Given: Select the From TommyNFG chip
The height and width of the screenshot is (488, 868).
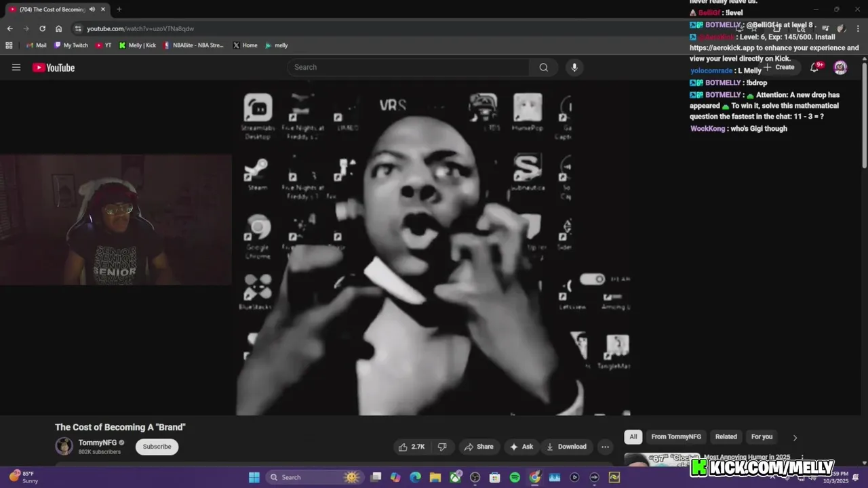Looking at the screenshot, I should click(x=676, y=436).
